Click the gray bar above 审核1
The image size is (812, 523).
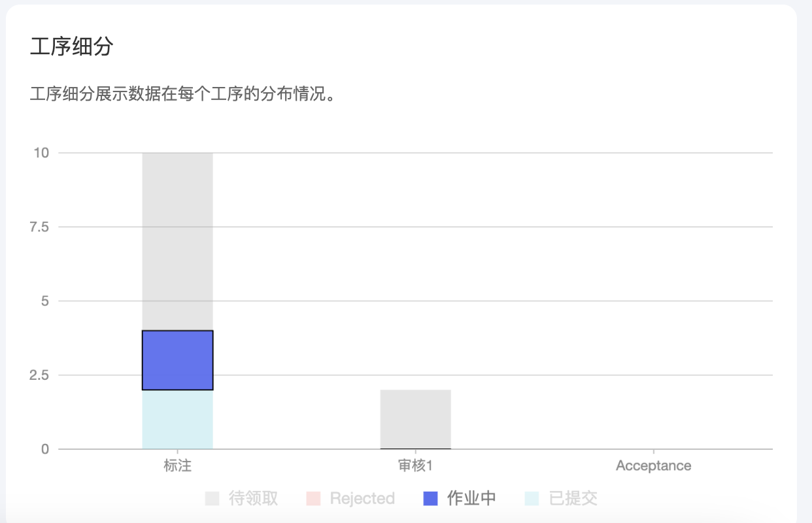tap(416, 419)
